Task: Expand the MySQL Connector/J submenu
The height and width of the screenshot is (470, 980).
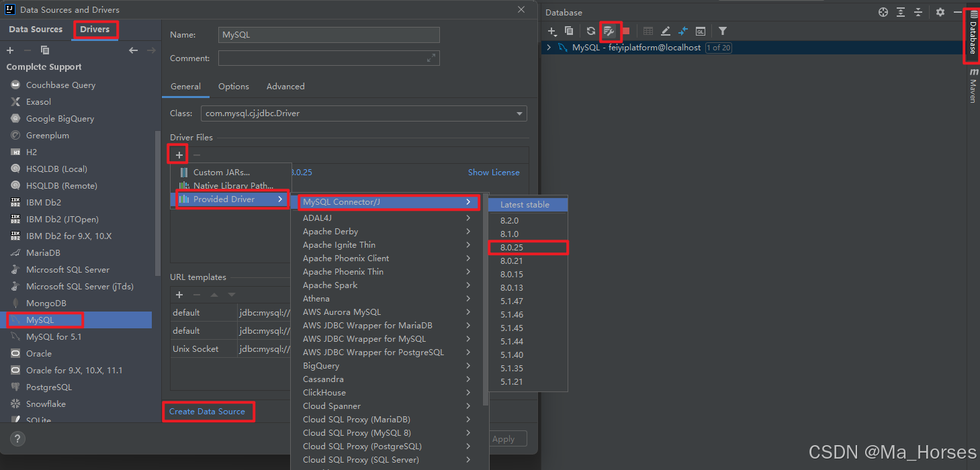Action: coord(388,202)
